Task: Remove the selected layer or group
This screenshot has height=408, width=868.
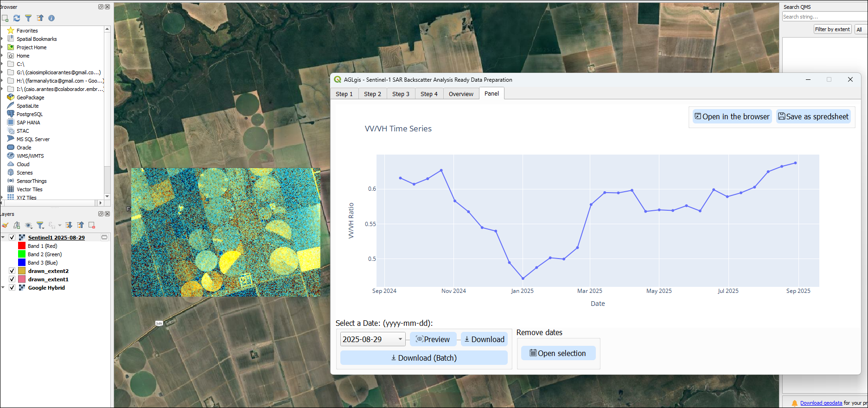Action: click(x=92, y=225)
